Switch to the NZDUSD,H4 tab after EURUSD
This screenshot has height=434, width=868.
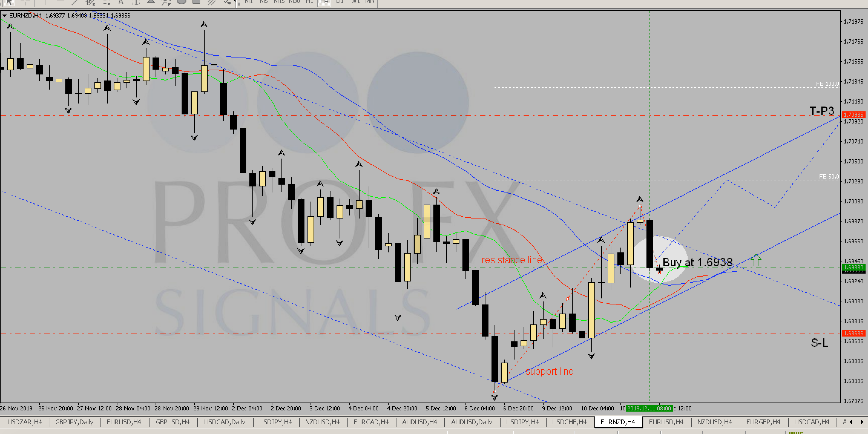(x=714, y=422)
